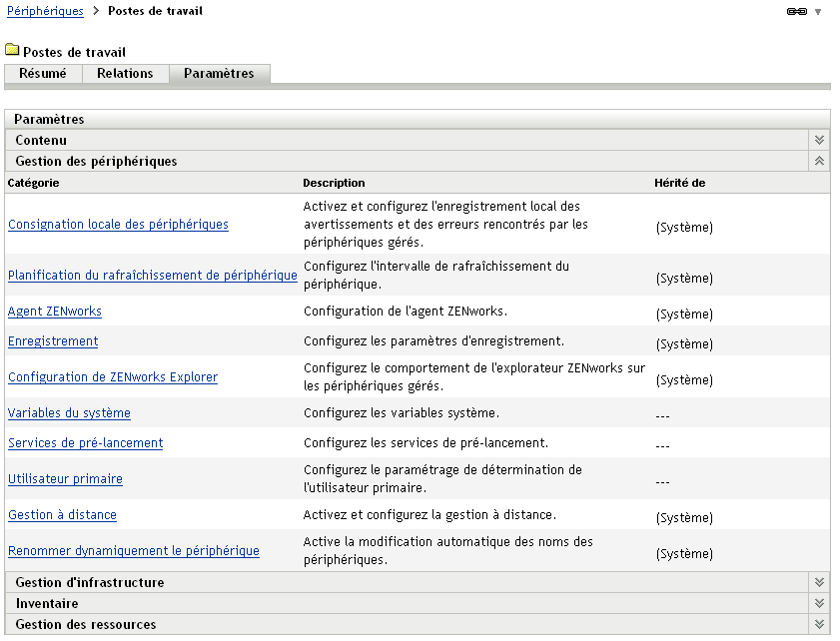Open the Relations tab

point(125,73)
